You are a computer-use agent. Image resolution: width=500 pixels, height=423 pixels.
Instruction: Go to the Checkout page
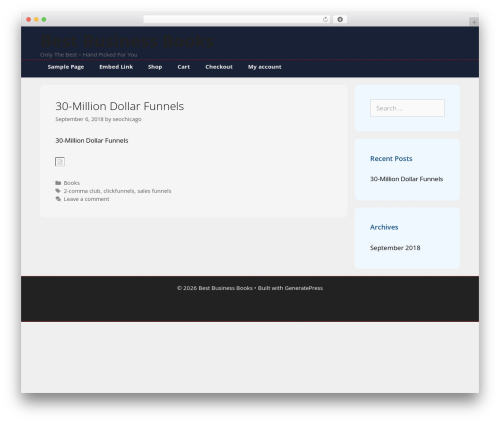pyautogui.click(x=219, y=67)
